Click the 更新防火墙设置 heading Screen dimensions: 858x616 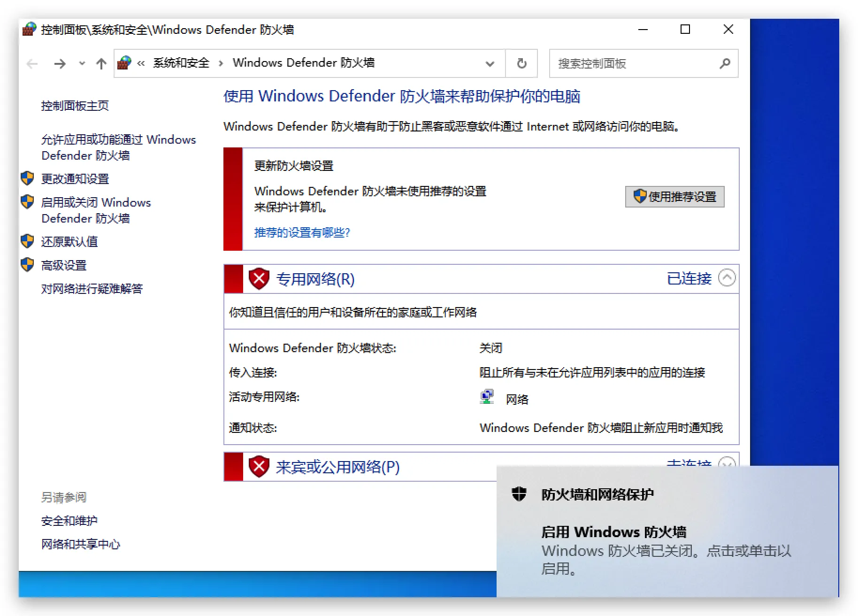click(294, 166)
